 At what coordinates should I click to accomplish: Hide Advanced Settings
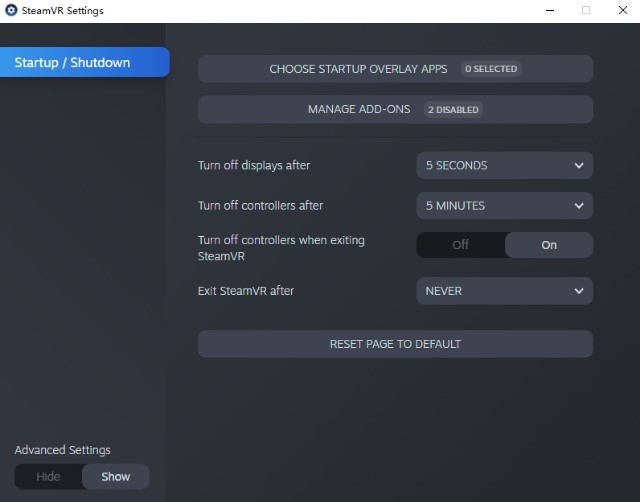click(x=48, y=477)
